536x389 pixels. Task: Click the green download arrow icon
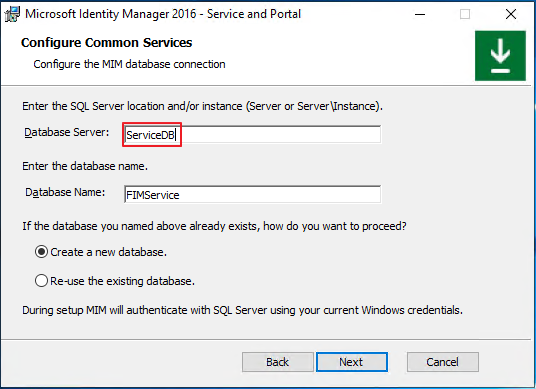[500, 56]
